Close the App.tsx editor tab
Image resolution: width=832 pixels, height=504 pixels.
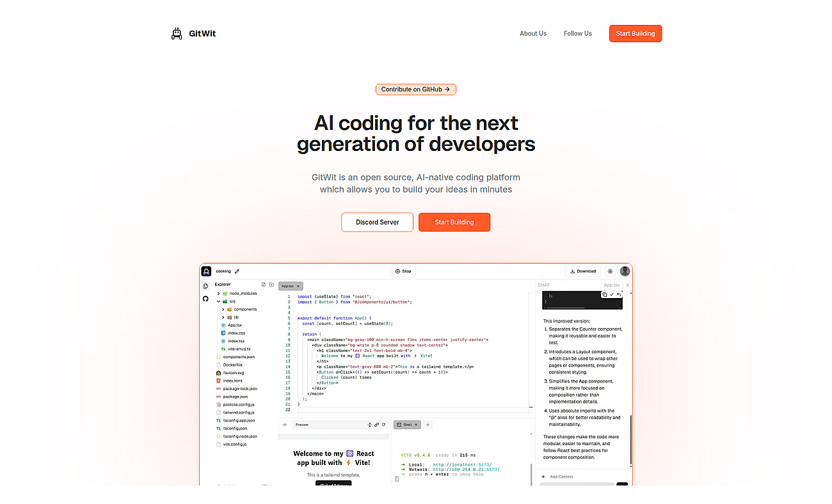pyautogui.click(x=298, y=286)
